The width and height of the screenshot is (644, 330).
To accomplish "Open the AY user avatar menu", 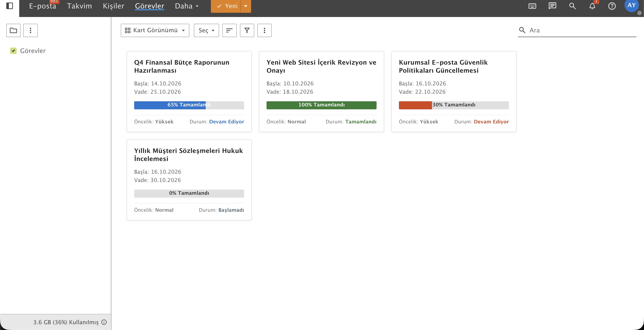I will click(631, 6).
